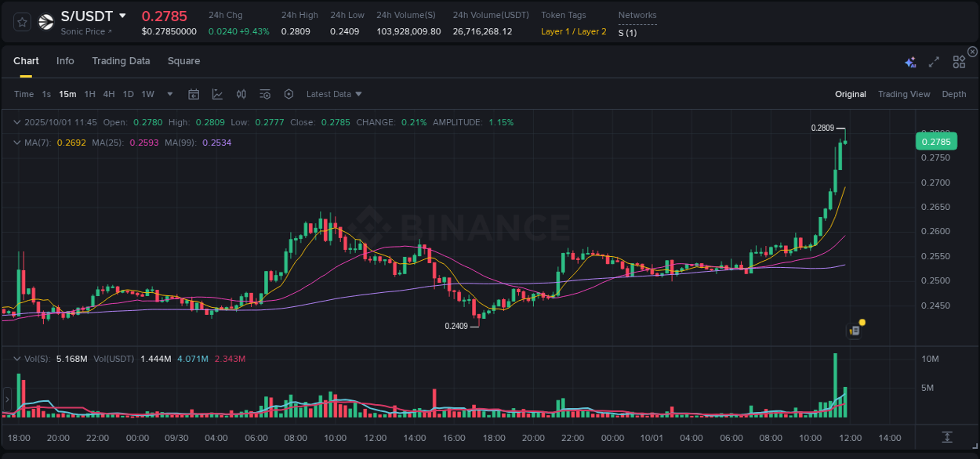Click the candlestick style icon
980x459 pixels.
pyautogui.click(x=241, y=94)
